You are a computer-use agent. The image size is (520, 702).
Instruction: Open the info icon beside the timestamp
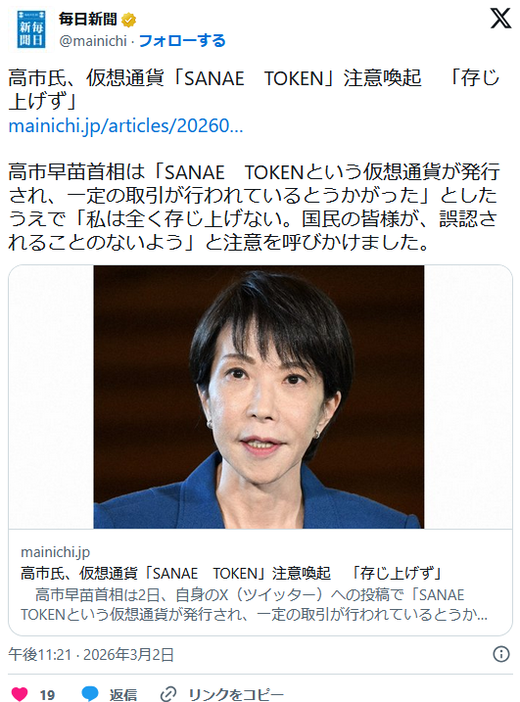click(x=501, y=654)
